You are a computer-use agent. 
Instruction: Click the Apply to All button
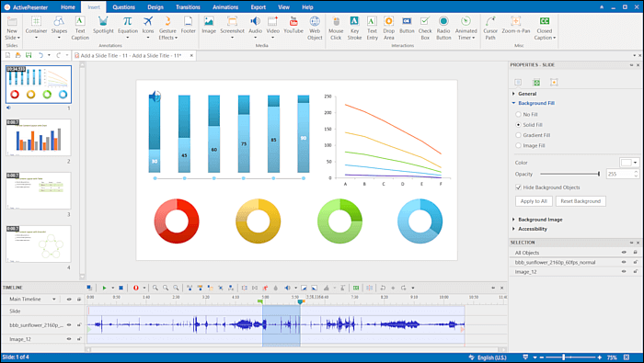pos(534,201)
